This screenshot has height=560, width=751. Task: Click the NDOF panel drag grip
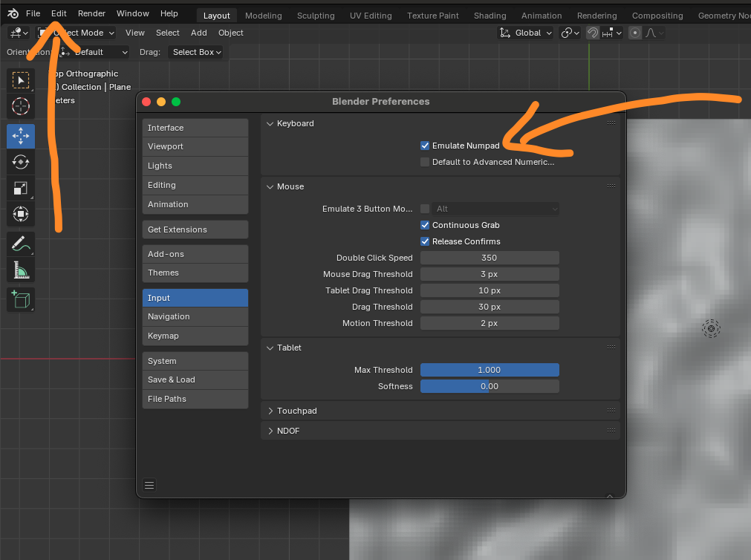[x=611, y=431]
